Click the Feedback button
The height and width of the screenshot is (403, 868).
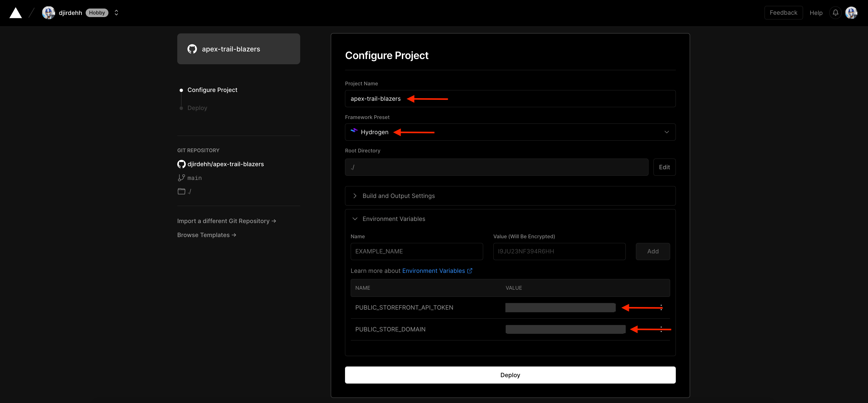(784, 13)
